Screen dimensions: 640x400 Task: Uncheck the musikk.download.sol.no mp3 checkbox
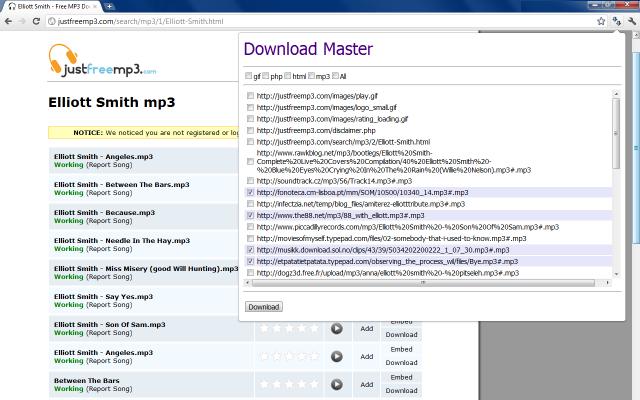(250, 249)
